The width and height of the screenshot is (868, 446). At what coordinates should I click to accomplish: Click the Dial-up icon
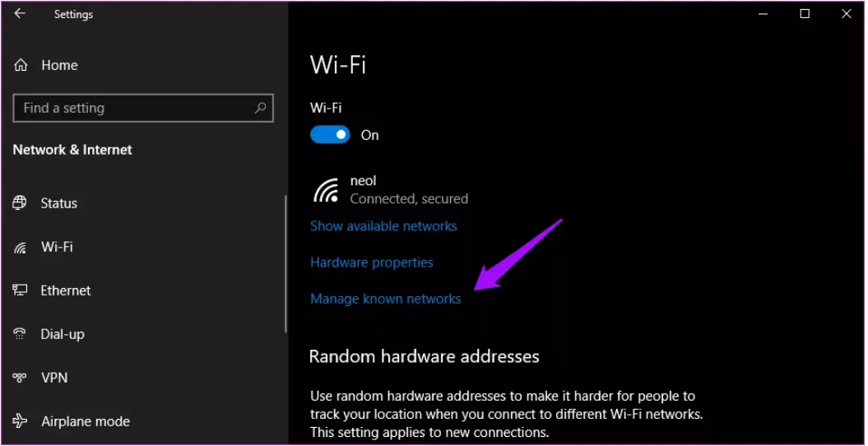coord(20,334)
